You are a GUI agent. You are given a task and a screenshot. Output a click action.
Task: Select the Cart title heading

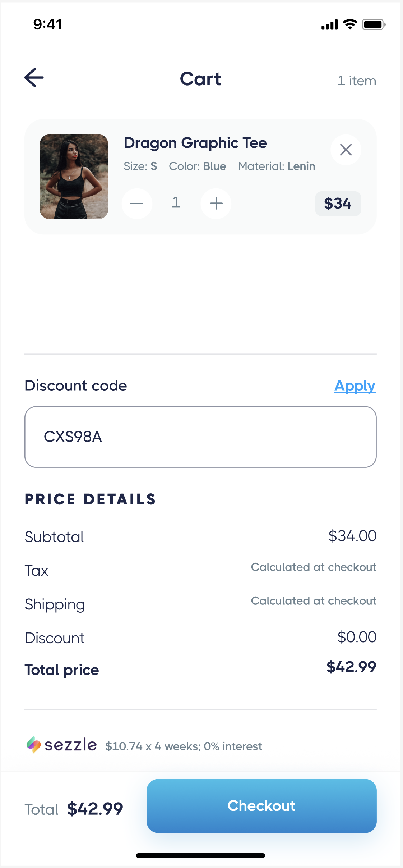pos(200,79)
